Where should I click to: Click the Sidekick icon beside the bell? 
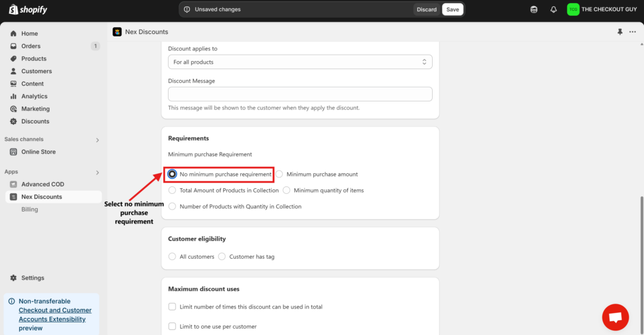[x=534, y=9]
